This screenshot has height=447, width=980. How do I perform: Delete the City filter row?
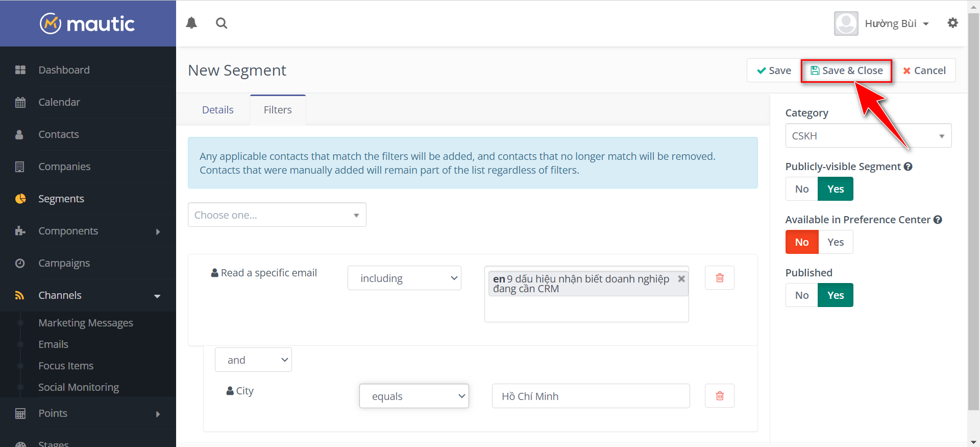click(719, 396)
